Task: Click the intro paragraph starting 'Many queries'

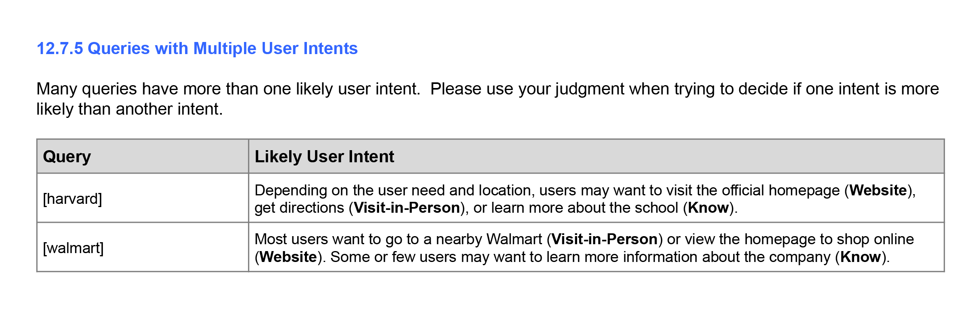Action: 488,99
